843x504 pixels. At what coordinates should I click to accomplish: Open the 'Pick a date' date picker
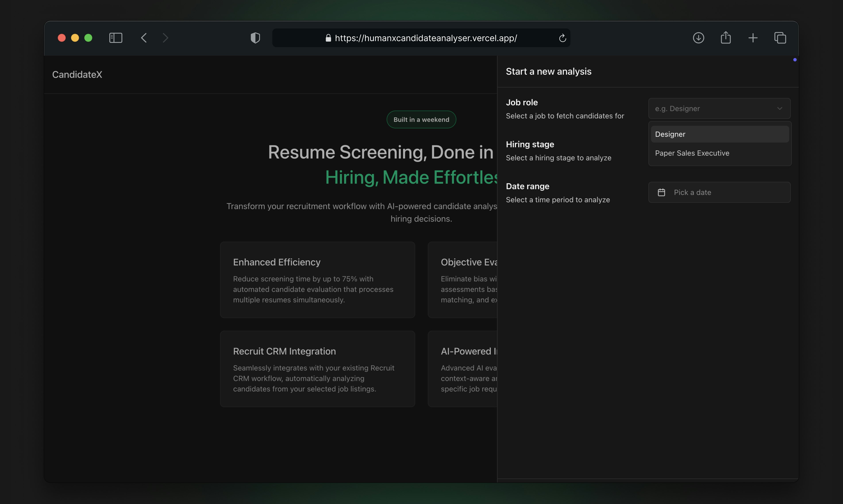pos(724,193)
